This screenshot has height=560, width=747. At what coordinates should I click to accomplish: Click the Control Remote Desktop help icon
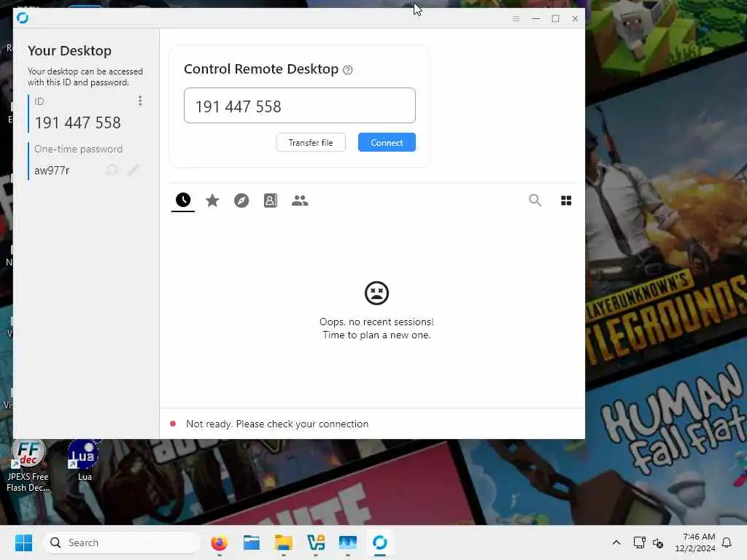click(x=348, y=70)
